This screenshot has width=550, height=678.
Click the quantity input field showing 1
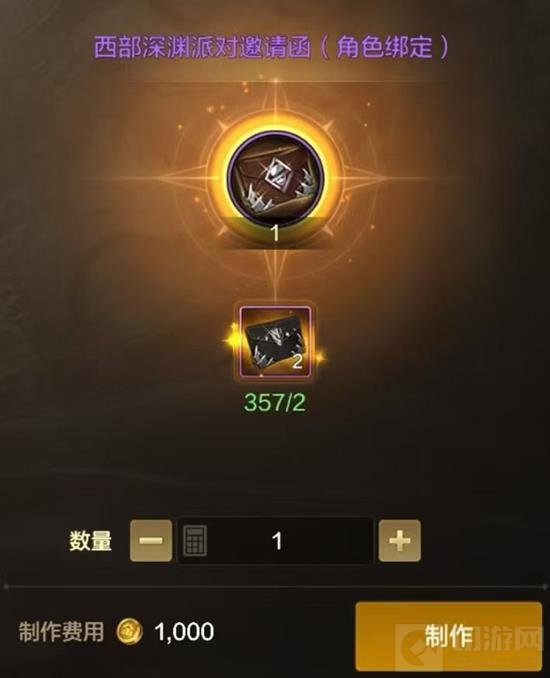tap(275, 540)
